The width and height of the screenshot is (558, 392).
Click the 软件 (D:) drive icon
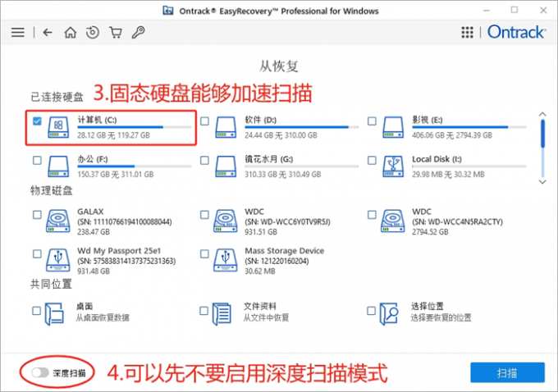(x=226, y=127)
